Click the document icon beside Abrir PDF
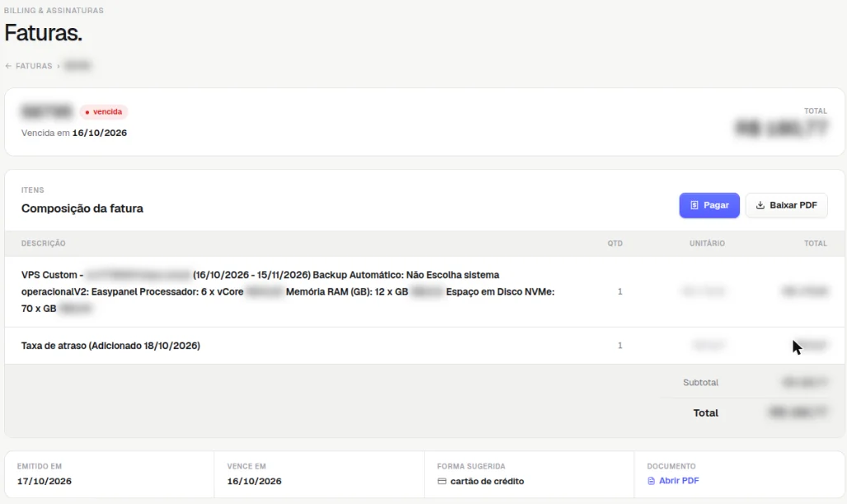This screenshot has width=847, height=504. 651,481
